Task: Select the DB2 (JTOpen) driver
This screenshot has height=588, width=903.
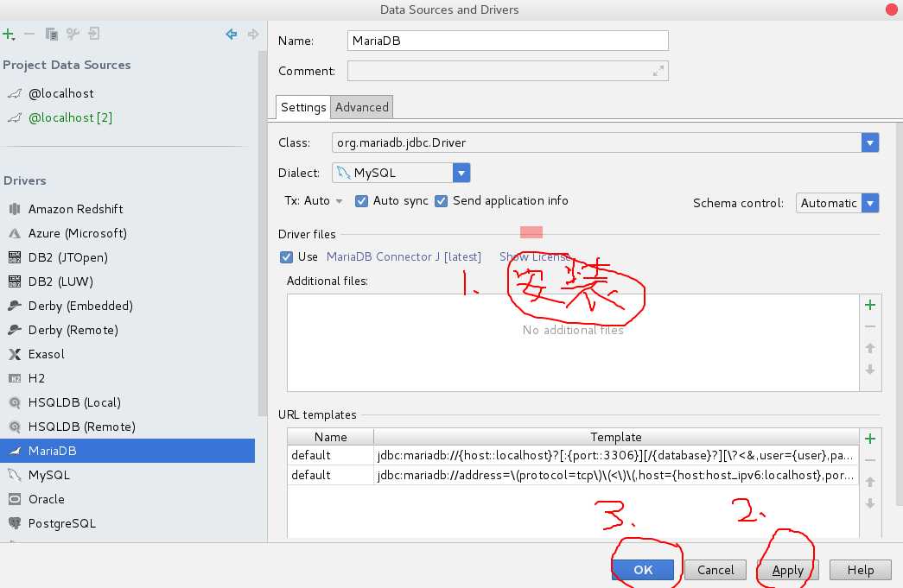Action: pyautogui.click(x=127, y=257)
